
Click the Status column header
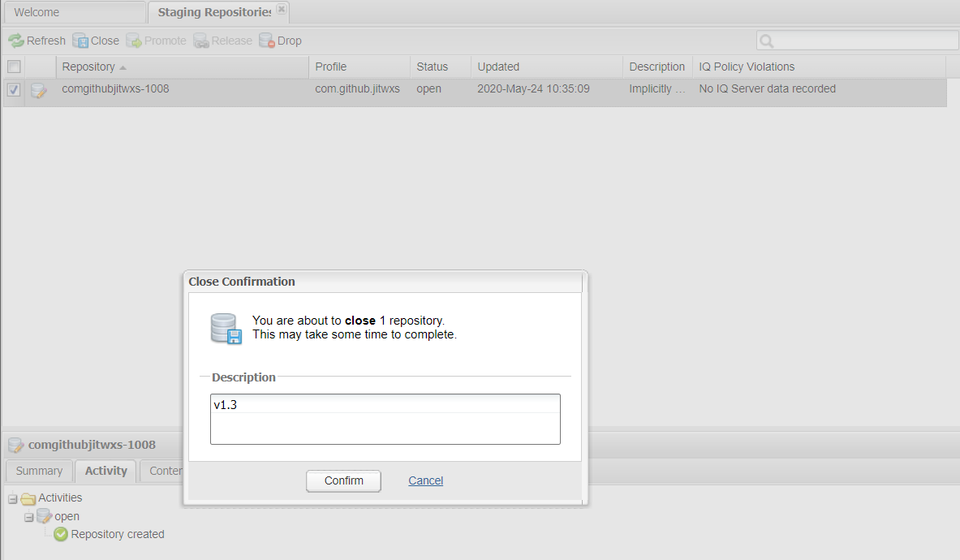[441, 67]
